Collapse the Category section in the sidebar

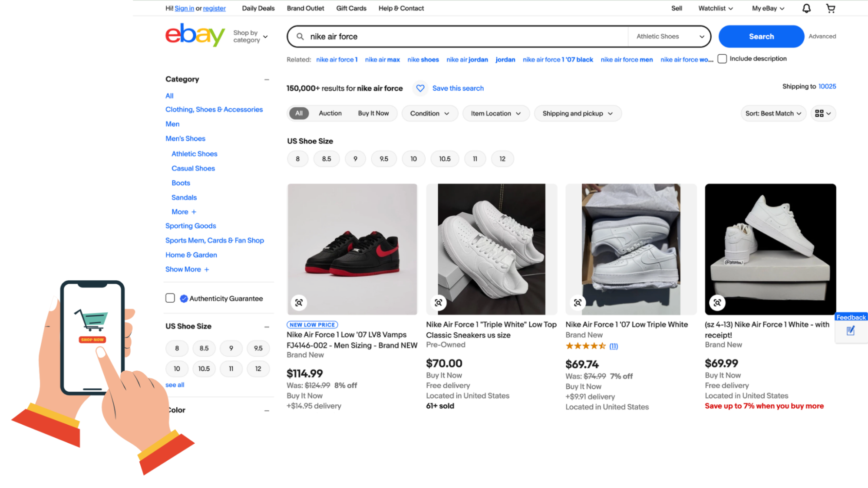pyautogui.click(x=267, y=79)
